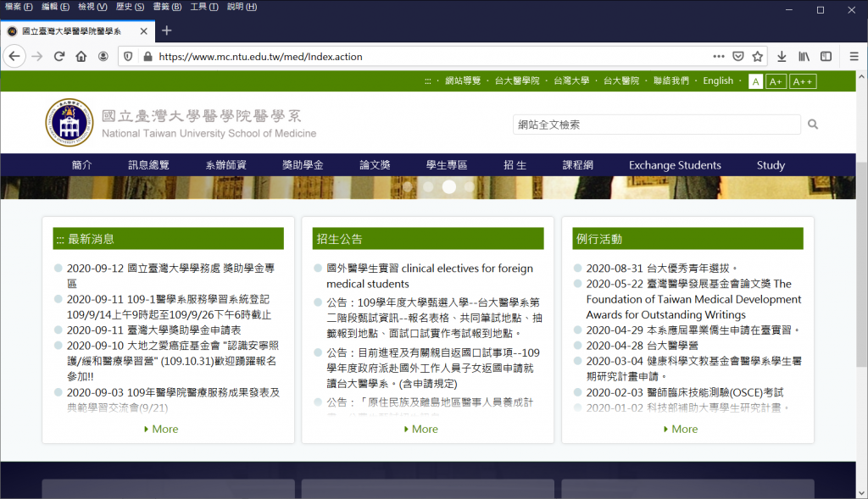Expand the 學生專區 navigation menu
The image size is (868, 499).
coord(447,165)
